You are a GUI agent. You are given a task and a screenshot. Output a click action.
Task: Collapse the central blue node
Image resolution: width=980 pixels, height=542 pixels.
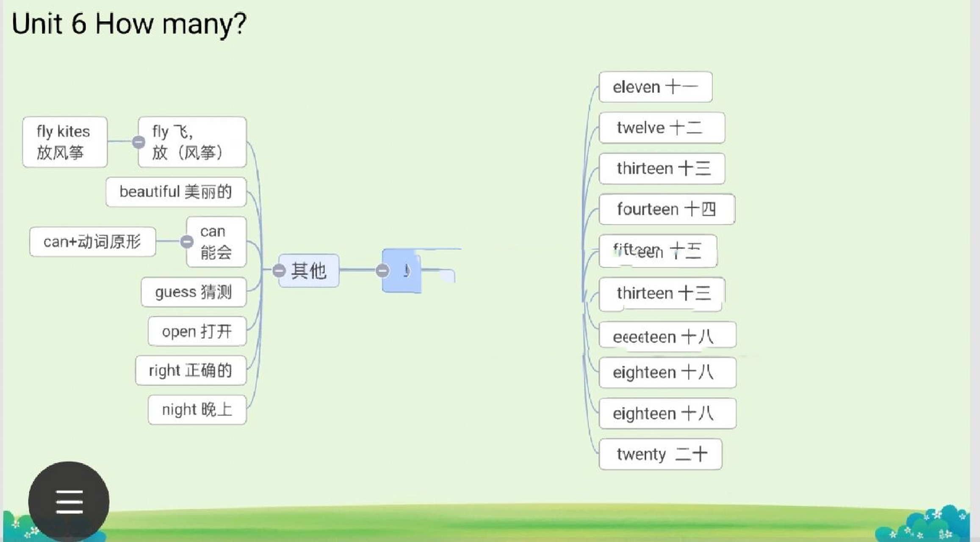(382, 270)
